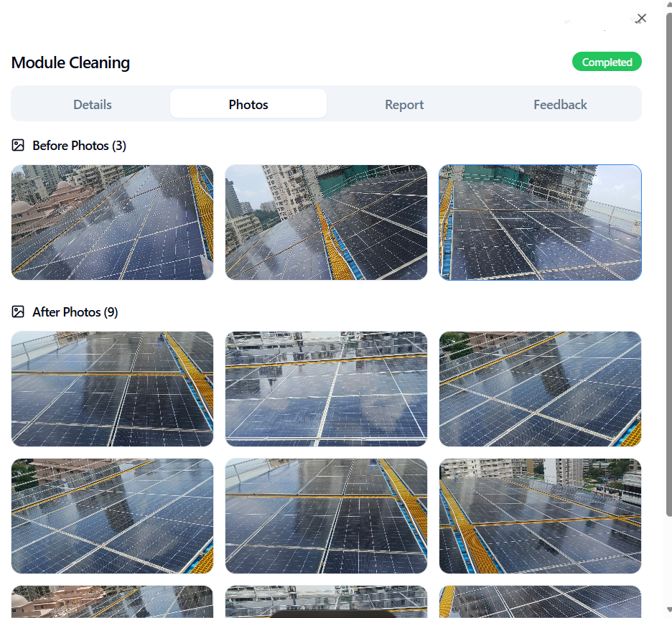The width and height of the screenshot is (672, 618).
Task: Open the seventh After photo thumbnail
Action: 112,601
